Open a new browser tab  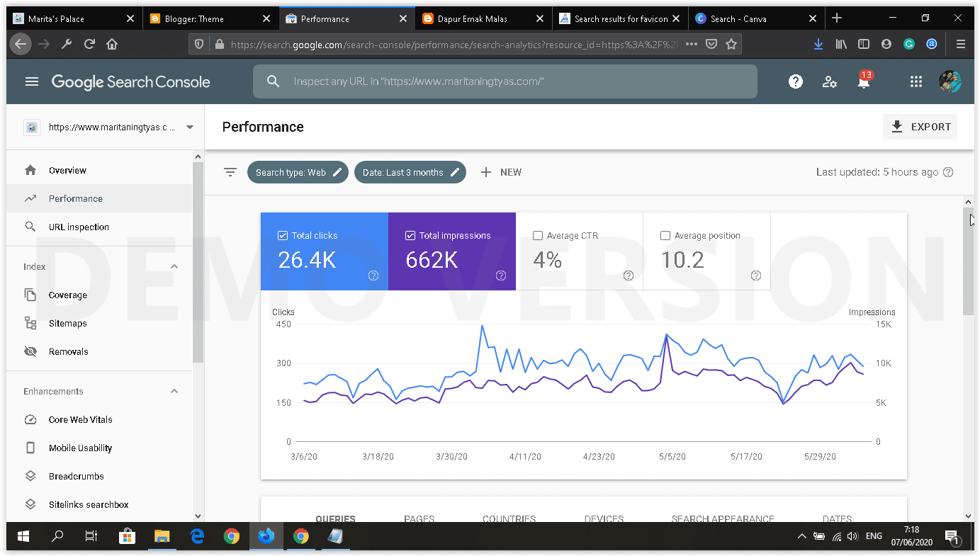(837, 18)
